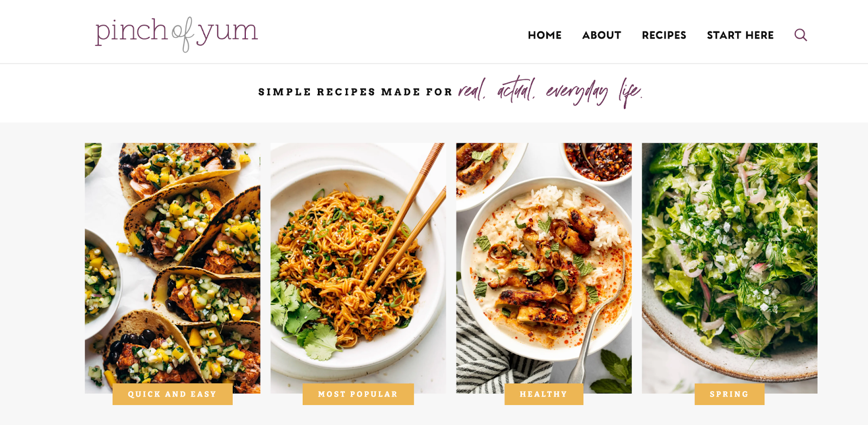Screen dimensions: 868x425
Task: Go to the About page
Action: coord(602,35)
